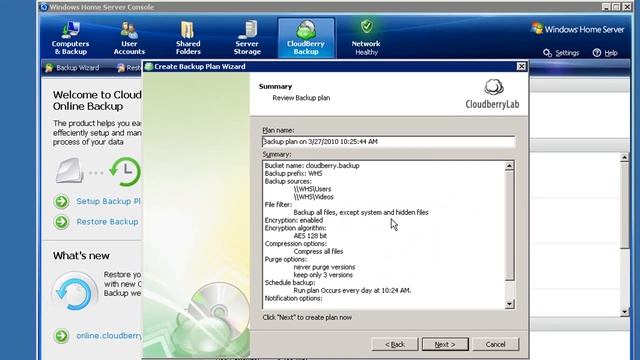
Task: Click the 'Backup prefix: WHS' line
Action: pos(293,173)
